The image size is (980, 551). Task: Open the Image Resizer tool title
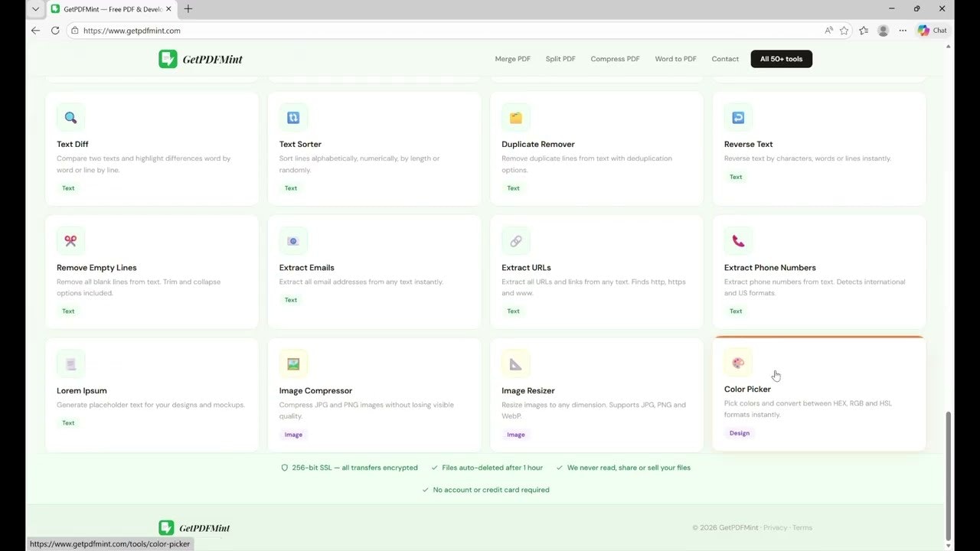pyautogui.click(x=528, y=390)
